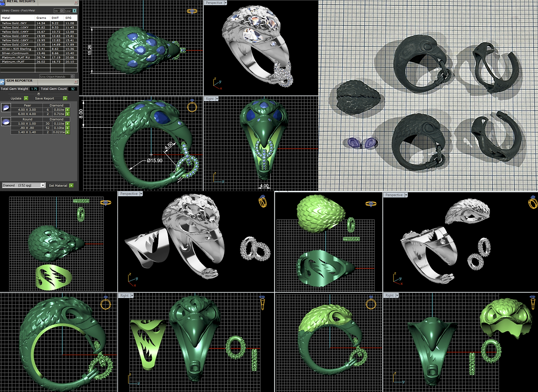Open the top Perspective viewport menu arrow
The height and width of the screenshot is (392, 538).
coord(225,3)
